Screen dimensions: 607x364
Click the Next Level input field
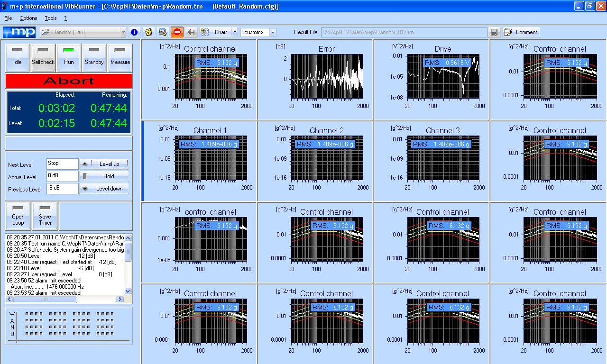[x=62, y=164]
